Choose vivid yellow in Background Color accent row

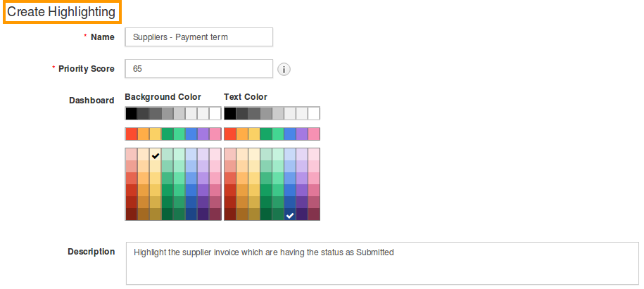[156, 134]
